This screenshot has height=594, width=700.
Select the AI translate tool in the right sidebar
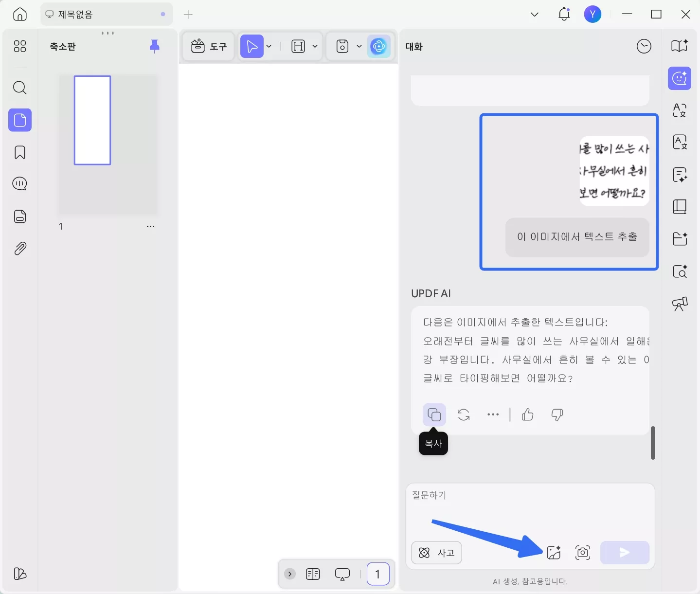pyautogui.click(x=680, y=111)
